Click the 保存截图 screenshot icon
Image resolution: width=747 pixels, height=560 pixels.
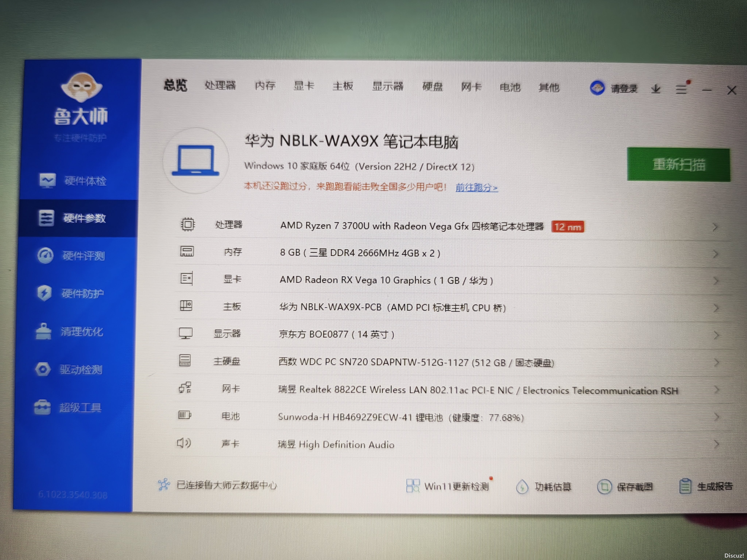(604, 487)
